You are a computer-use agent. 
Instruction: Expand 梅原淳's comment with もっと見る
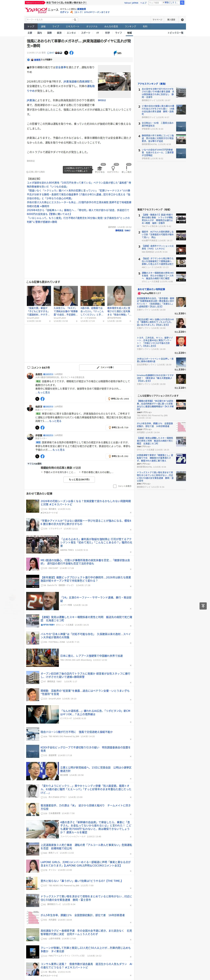[x=55, y=421]
